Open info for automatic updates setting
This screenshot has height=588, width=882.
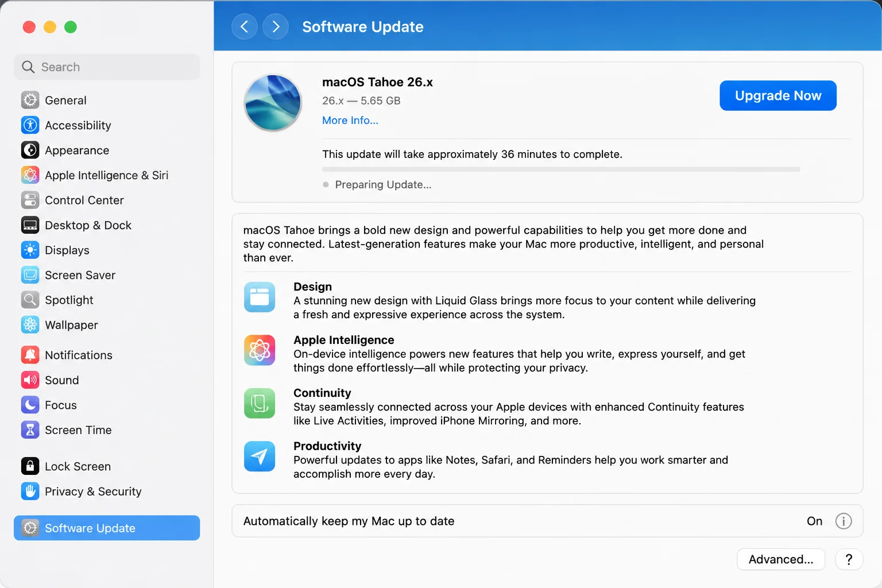tap(844, 521)
